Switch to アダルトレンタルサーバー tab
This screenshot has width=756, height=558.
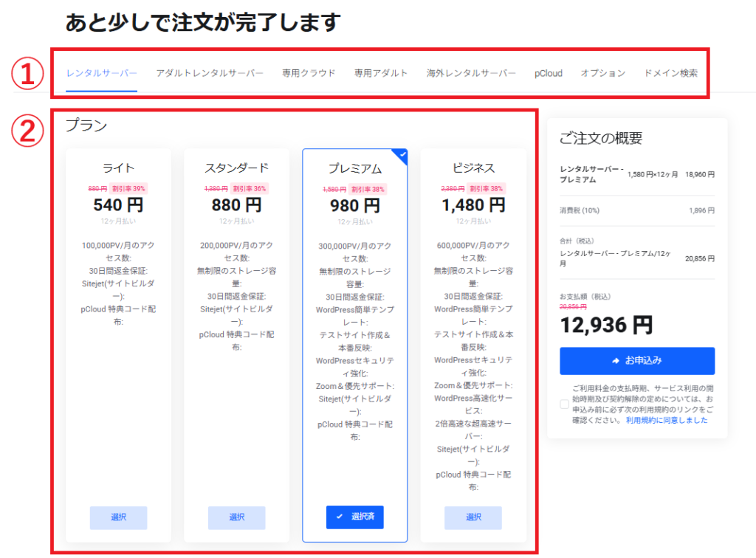210,73
